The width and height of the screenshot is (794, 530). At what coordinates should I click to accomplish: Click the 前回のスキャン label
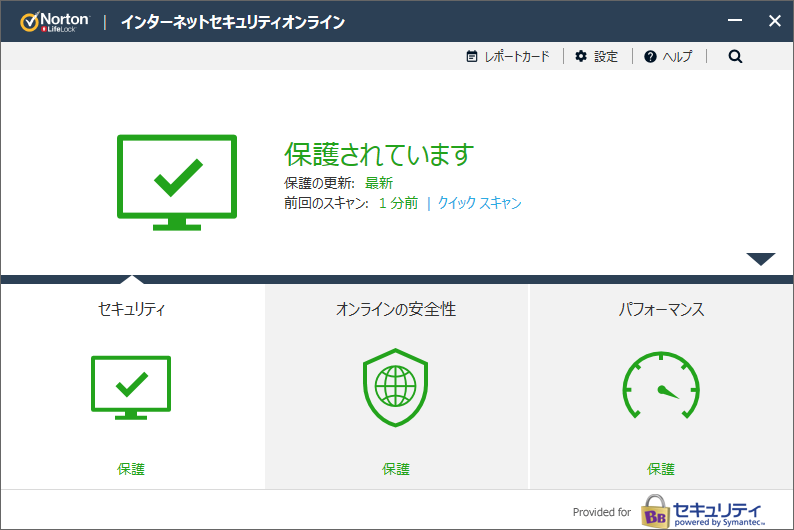(x=326, y=203)
